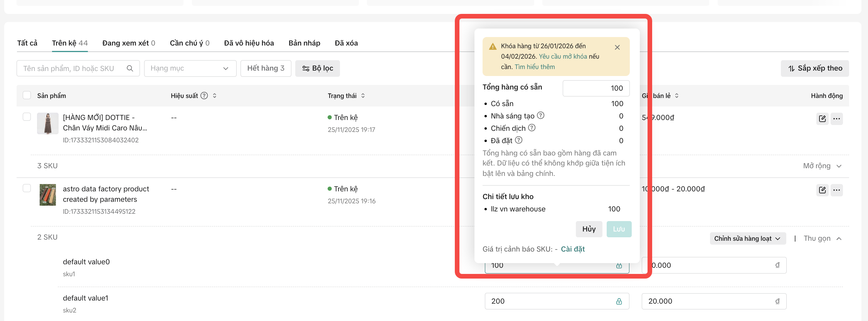Open more options for DOTTIE product
Image resolution: width=868 pixels, height=321 pixels.
click(836, 118)
